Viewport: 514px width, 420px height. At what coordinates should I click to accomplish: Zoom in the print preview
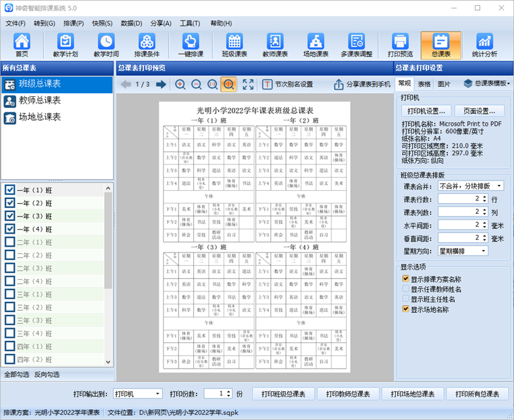pos(180,85)
